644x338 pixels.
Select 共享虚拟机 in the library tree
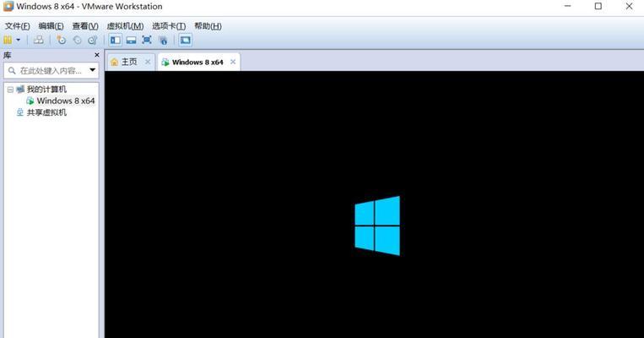[x=46, y=112]
